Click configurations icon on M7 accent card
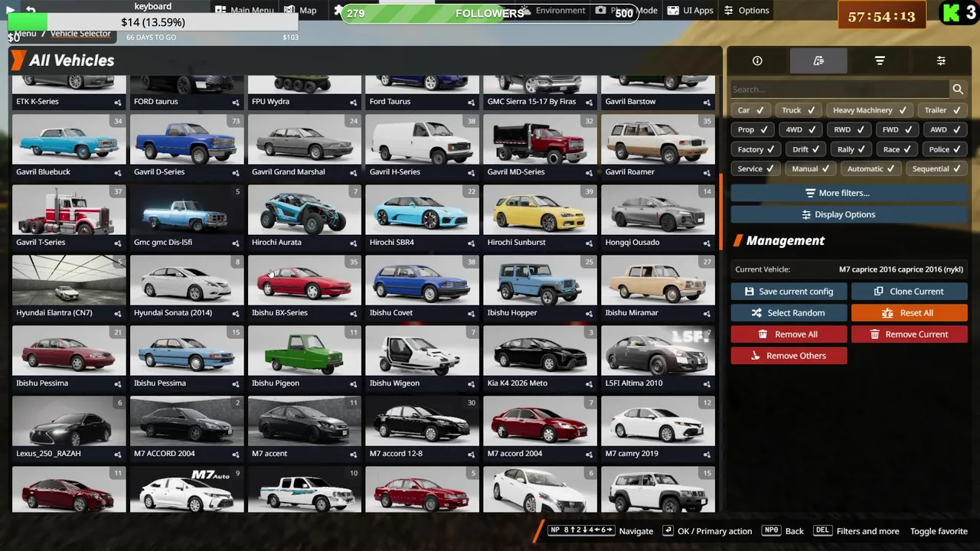This screenshot has height=551, width=980. coord(354,454)
